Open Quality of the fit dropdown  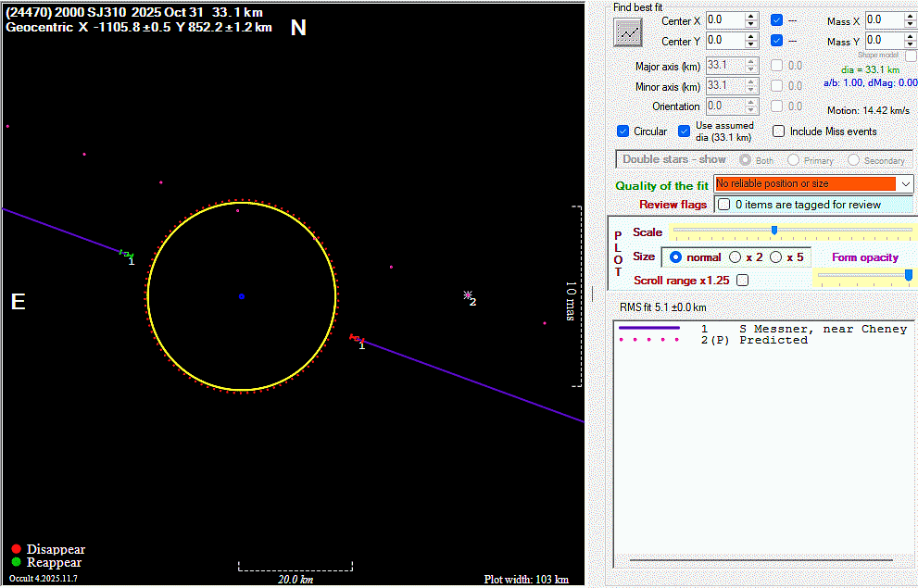click(x=905, y=184)
